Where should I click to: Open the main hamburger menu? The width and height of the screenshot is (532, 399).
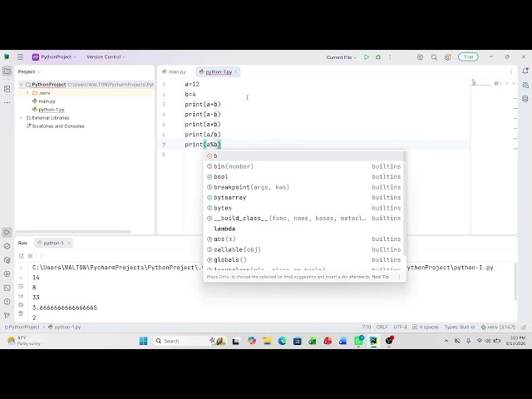[x=20, y=57]
